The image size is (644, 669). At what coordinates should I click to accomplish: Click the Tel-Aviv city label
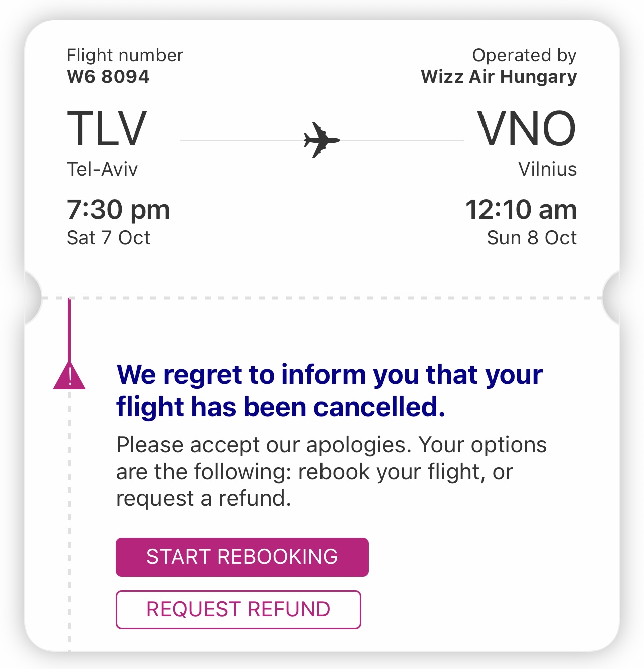[x=102, y=169]
